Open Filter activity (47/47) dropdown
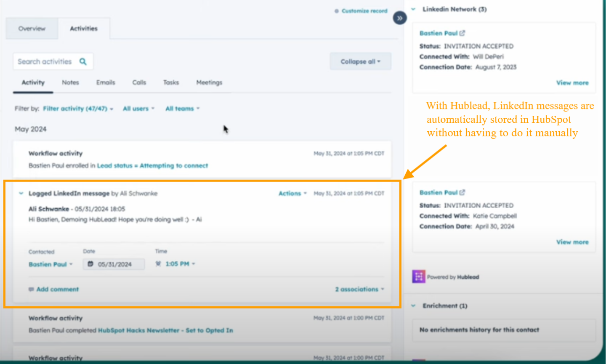 click(78, 109)
